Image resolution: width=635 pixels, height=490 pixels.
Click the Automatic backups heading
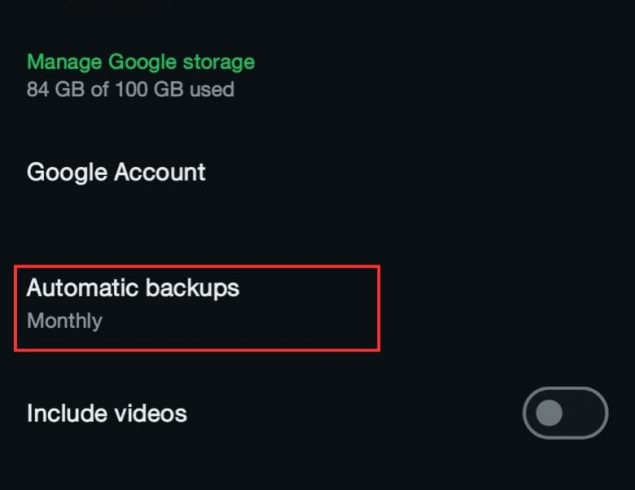[x=133, y=288]
